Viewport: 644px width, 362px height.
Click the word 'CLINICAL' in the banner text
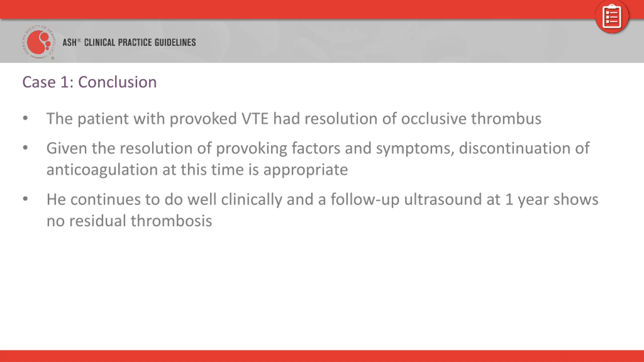(99, 42)
